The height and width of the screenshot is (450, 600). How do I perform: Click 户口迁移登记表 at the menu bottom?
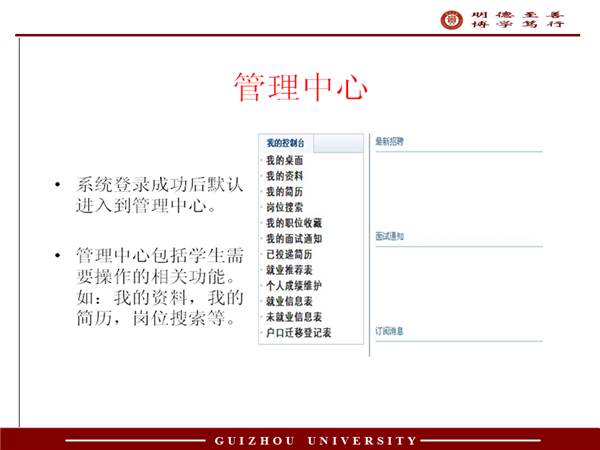coord(298,332)
